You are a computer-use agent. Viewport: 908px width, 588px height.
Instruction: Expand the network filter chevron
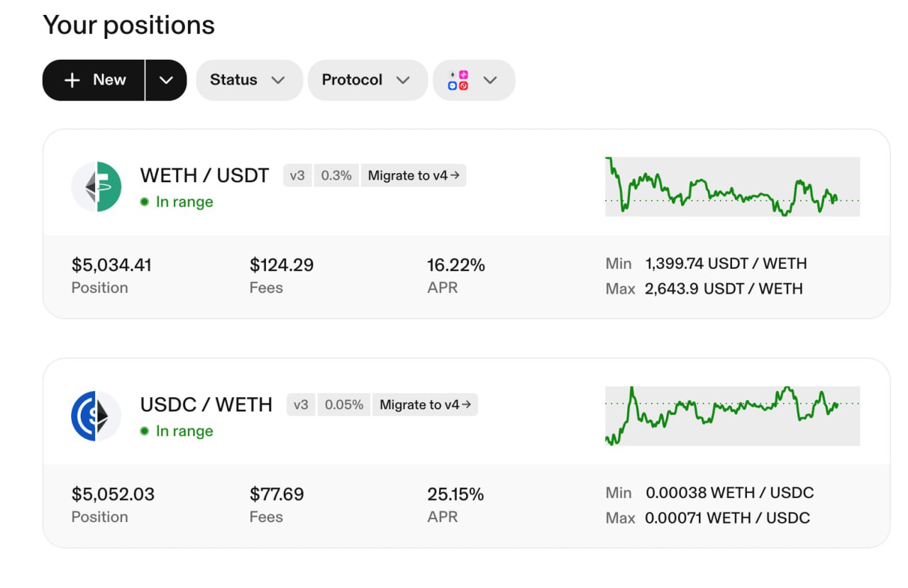[x=490, y=80]
